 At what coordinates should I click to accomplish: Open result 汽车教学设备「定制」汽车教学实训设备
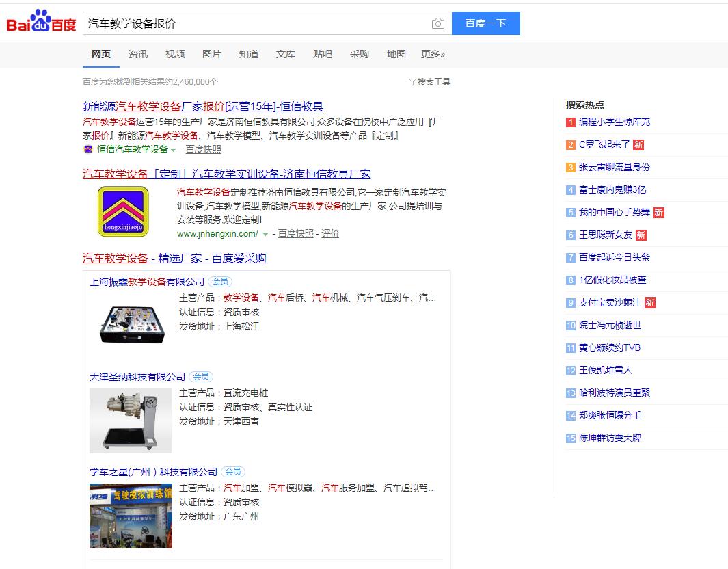tap(226, 174)
